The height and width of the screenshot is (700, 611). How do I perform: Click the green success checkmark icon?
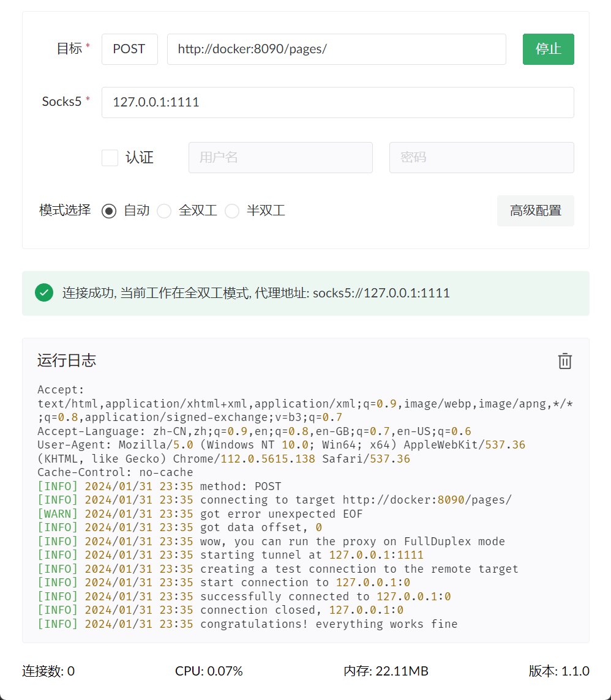click(44, 293)
